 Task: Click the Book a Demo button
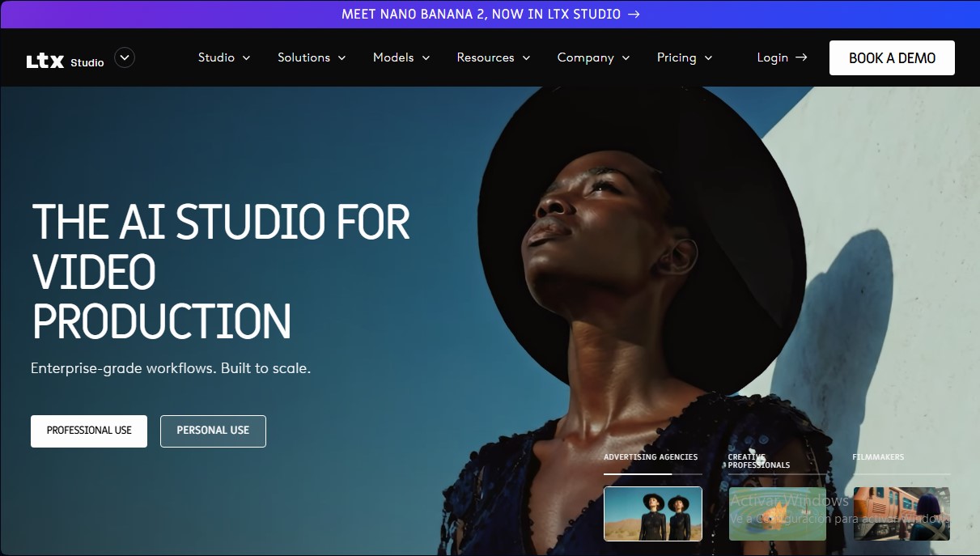891,57
